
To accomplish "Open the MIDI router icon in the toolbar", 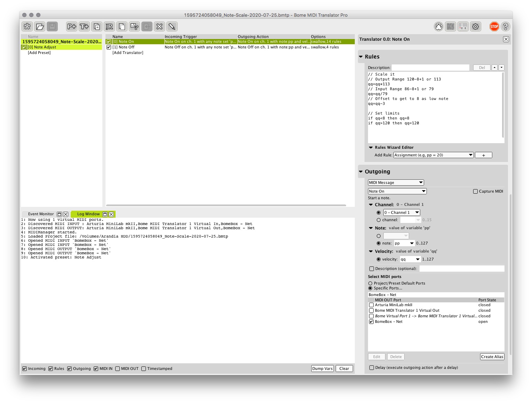I will pyautogui.click(x=463, y=26).
